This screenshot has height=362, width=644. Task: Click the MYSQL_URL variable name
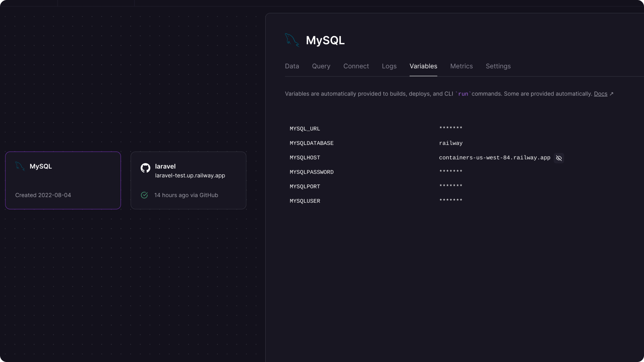pyautogui.click(x=305, y=129)
